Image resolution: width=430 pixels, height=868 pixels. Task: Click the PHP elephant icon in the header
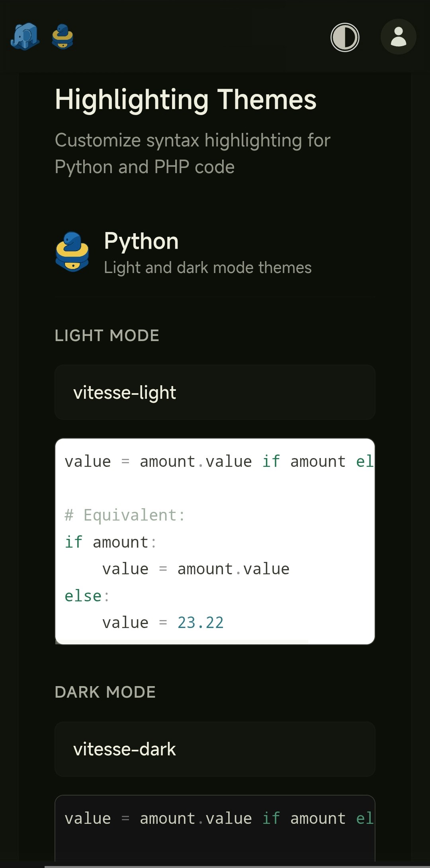coord(25,37)
